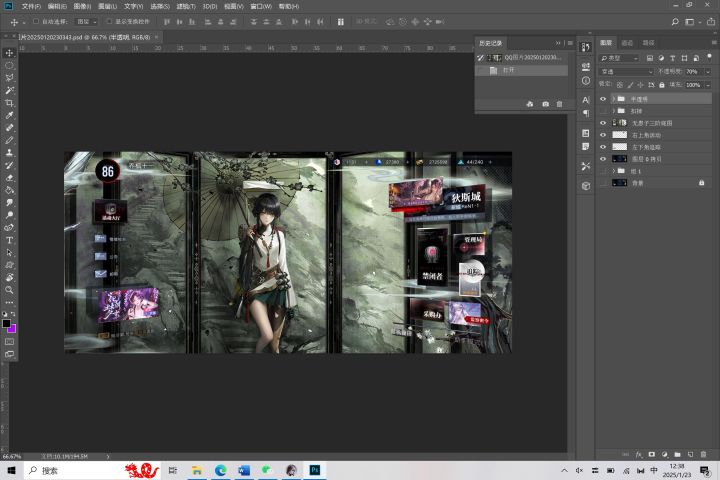Open the 选择(S) menu

pos(160,6)
